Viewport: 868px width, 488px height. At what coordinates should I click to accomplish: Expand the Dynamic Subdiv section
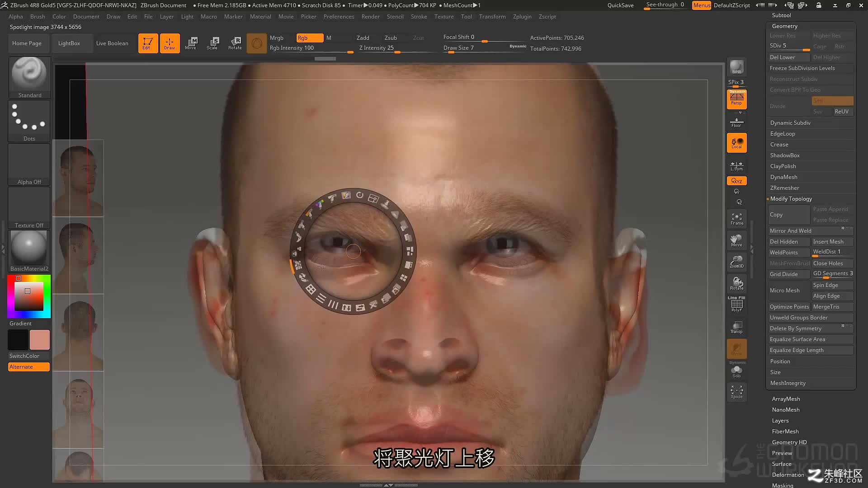coord(790,123)
